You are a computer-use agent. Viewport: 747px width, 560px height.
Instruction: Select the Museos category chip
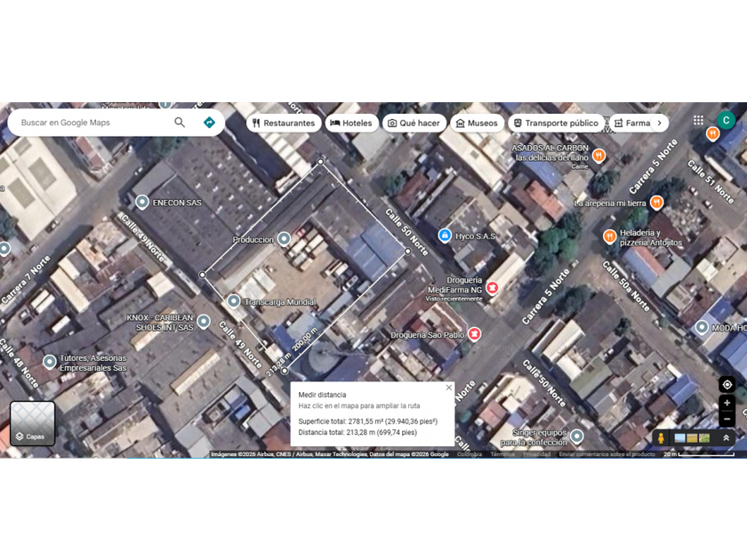[x=477, y=123]
